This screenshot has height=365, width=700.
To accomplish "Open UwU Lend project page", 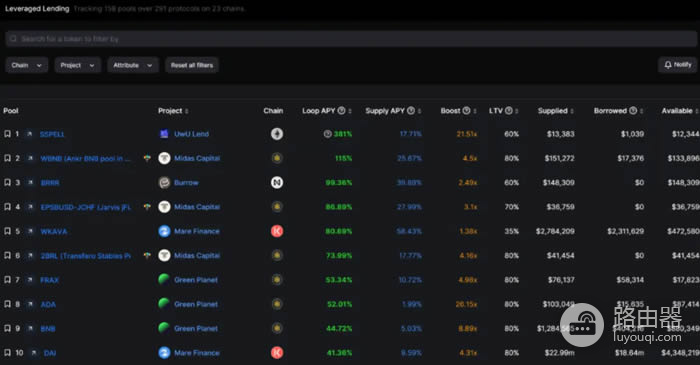I will coord(192,134).
